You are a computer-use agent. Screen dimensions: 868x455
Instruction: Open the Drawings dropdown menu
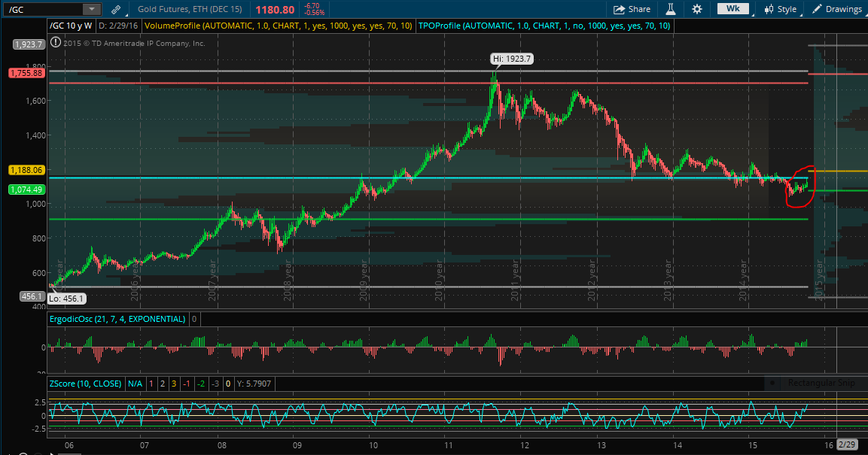836,9
